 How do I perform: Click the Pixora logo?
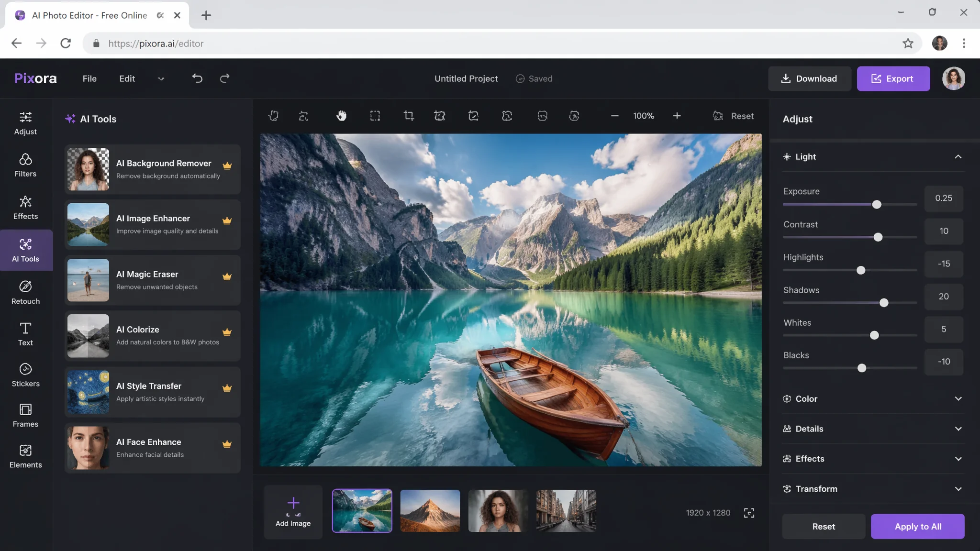coord(35,78)
